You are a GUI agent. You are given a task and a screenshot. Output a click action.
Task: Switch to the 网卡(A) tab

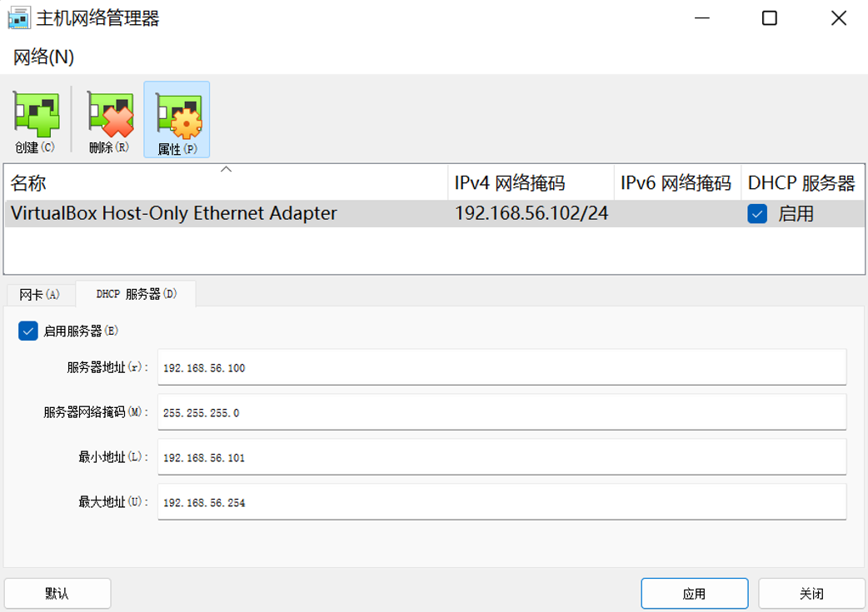[39, 295]
